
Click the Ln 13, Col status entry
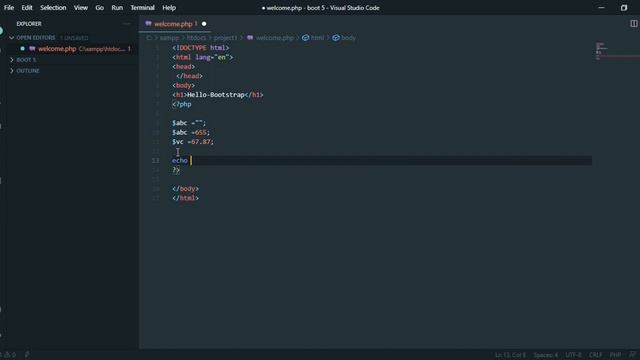(510, 355)
